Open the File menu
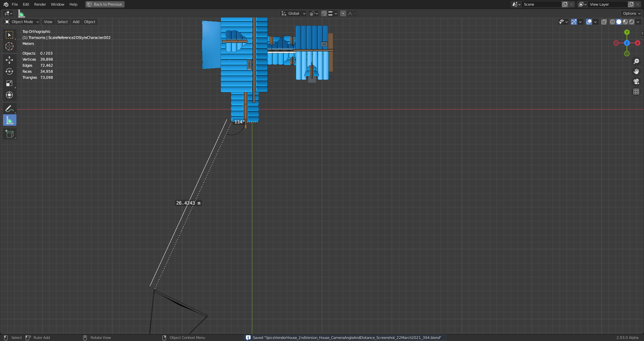The height and width of the screenshot is (341, 644). [15, 4]
